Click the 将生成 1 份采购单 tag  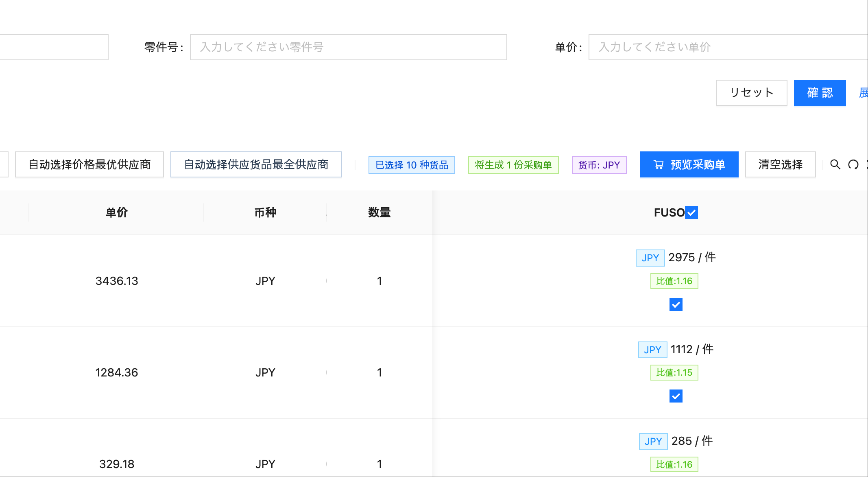tap(513, 165)
